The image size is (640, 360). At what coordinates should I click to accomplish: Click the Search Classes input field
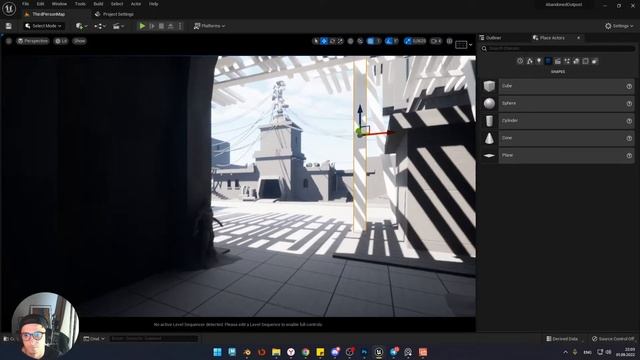[558, 49]
